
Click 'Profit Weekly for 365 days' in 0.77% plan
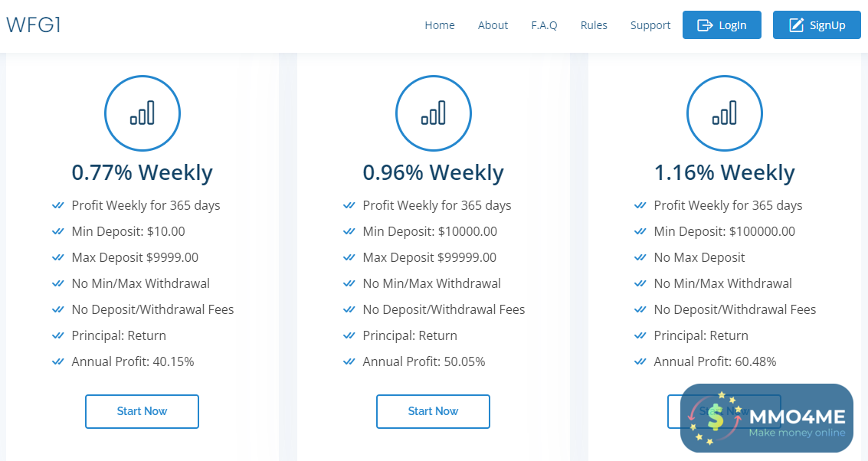coord(146,205)
